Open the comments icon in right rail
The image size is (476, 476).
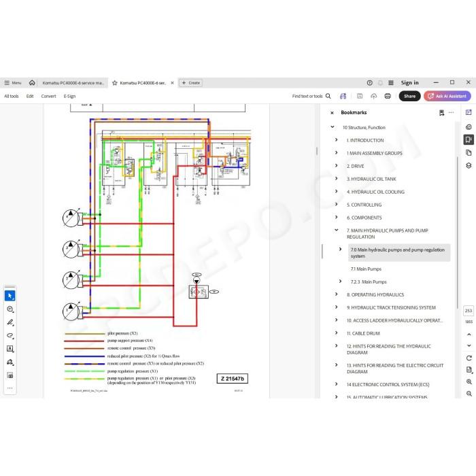tap(469, 127)
